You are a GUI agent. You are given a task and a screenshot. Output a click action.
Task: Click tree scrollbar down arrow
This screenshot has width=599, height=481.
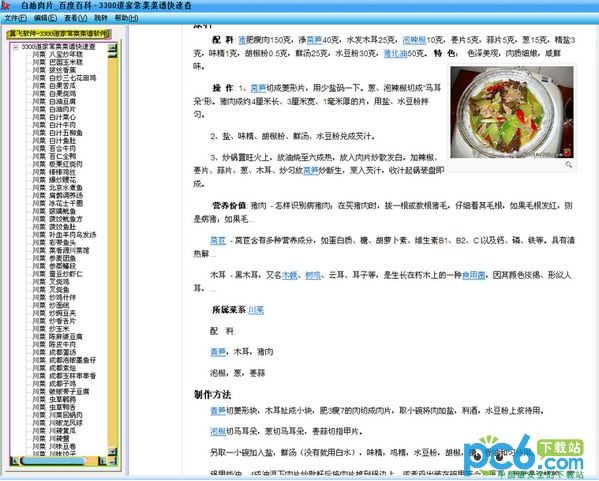tap(112, 451)
